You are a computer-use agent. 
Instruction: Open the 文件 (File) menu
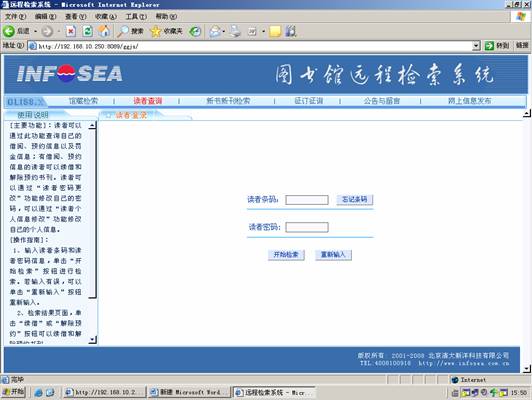(15, 16)
